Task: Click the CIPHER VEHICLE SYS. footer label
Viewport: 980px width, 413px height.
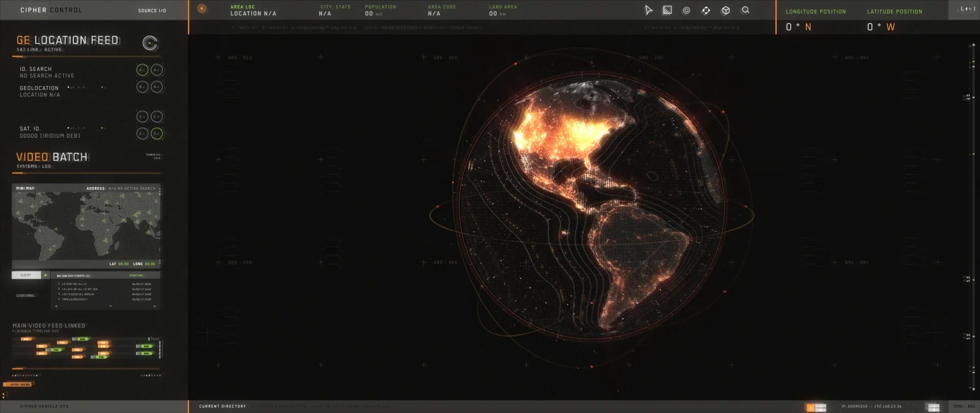Action: click(44, 406)
